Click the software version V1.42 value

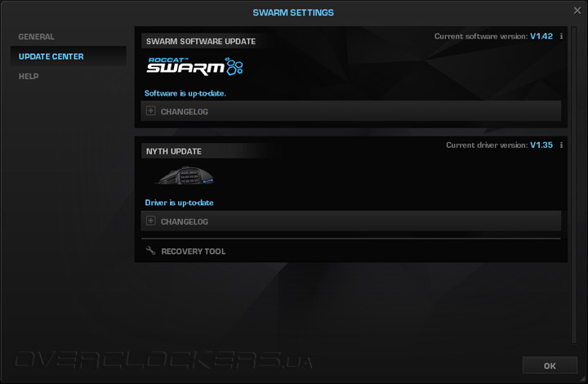click(x=541, y=37)
